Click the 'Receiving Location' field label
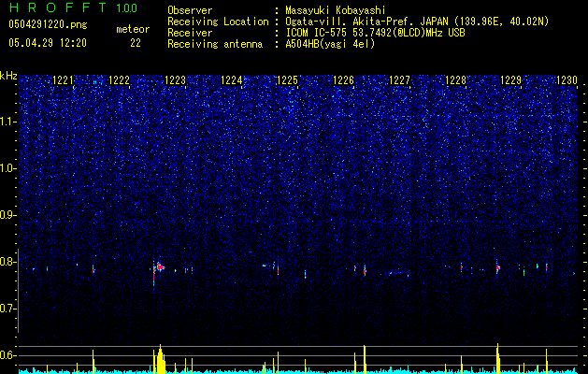 coord(218,22)
